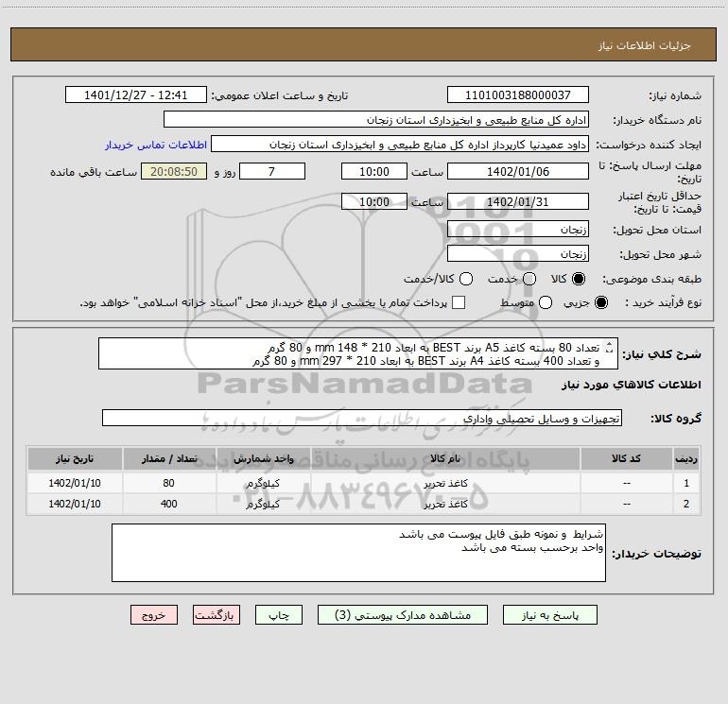The height and width of the screenshot is (704, 728).
Task: Click the quantity cell 400
Action: [x=168, y=504]
